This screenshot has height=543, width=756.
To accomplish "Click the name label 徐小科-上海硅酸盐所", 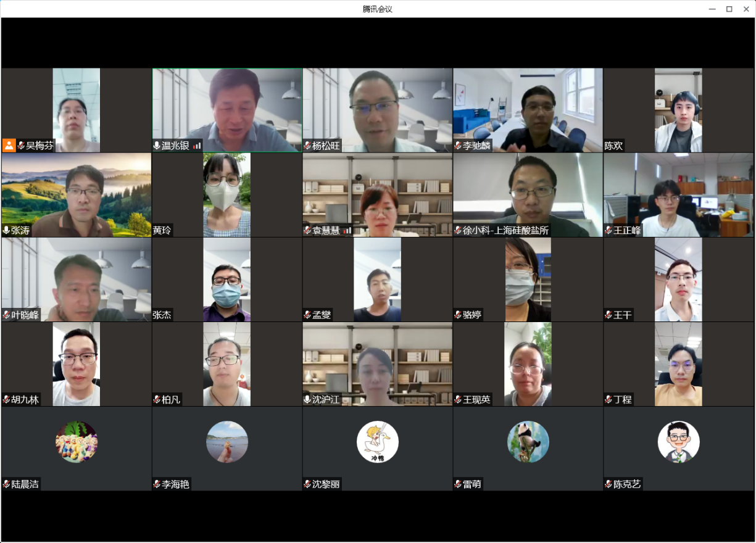I will [x=505, y=231].
